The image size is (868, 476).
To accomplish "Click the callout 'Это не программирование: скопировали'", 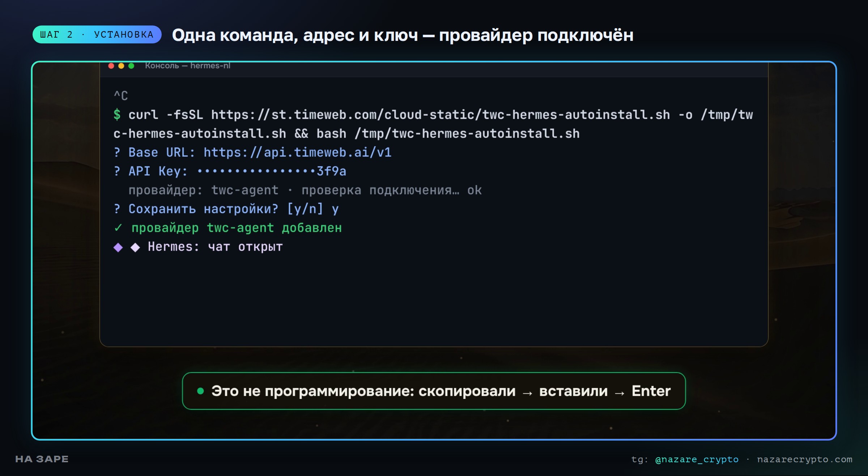I will [x=363, y=391].
